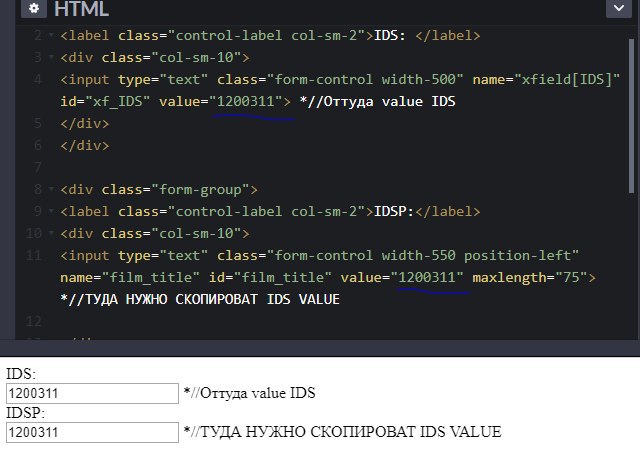Click line number 11 in the gutter
Image resolution: width=640 pixels, height=464 pixels.
coord(33,255)
